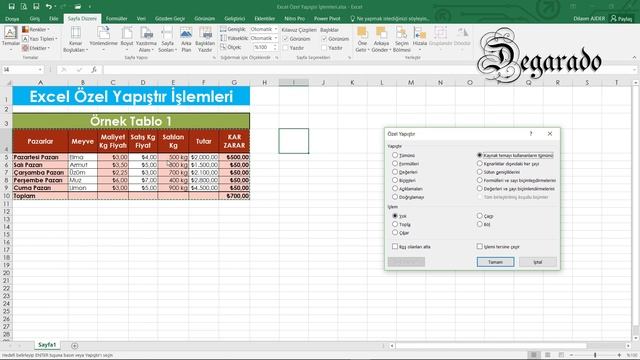Select Çarp operation radio button
Screen dimensions: 640x360
click(x=485, y=216)
